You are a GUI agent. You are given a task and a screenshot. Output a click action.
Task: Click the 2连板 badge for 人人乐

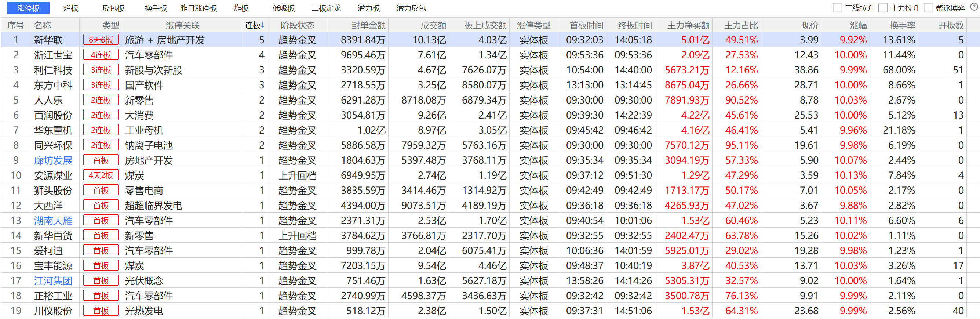pos(101,100)
